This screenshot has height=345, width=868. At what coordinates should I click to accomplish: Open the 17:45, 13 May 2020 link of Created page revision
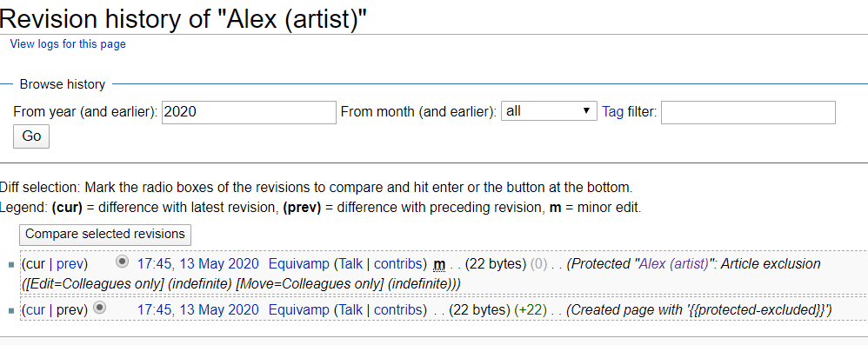[197, 310]
